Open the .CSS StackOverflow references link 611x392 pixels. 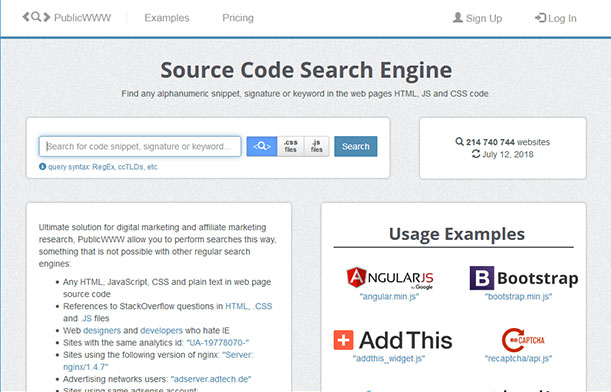(263, 306)
